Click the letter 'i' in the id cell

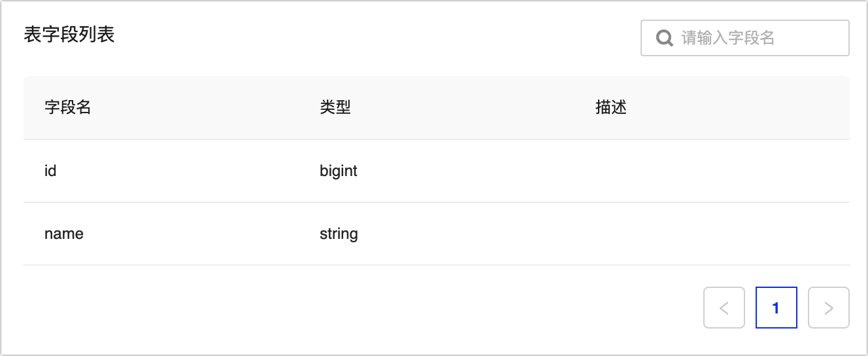[46, 171]
